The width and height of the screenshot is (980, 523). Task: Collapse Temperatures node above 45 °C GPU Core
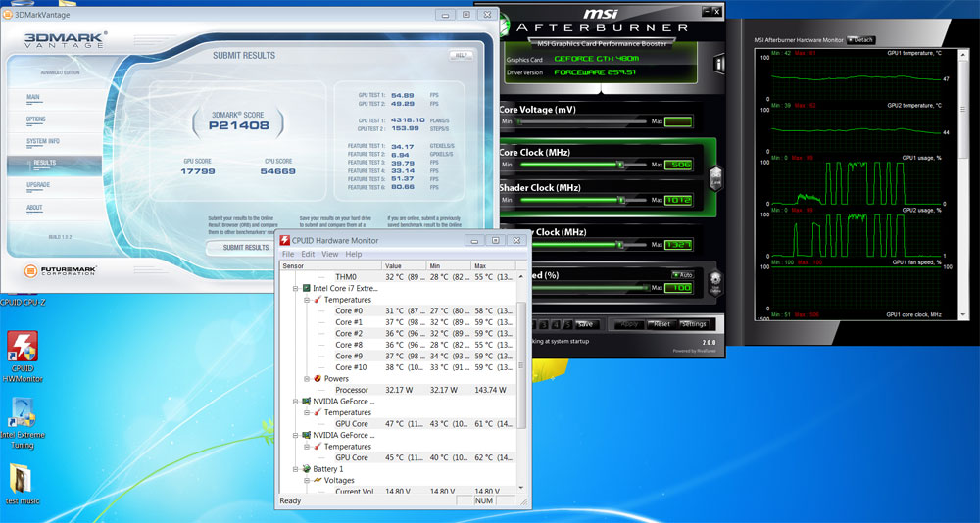pyautogui.click(x=307, y=447)
